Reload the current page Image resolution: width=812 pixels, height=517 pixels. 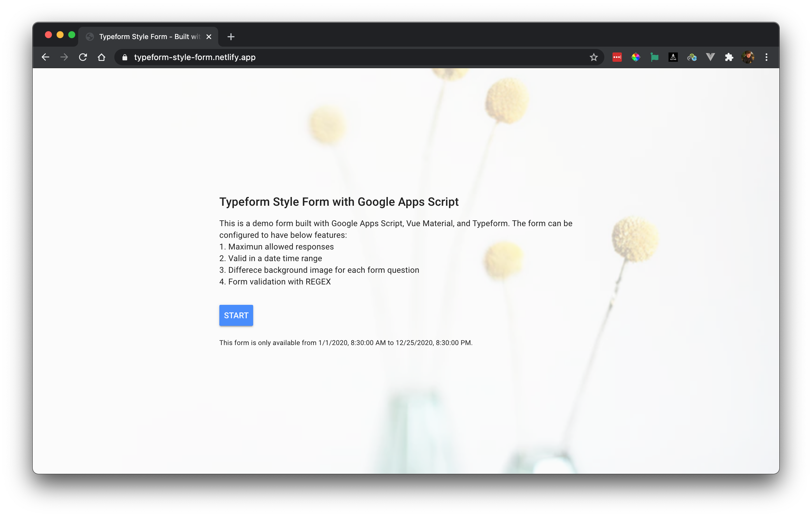pyautogui.click(x=83, y=57)
